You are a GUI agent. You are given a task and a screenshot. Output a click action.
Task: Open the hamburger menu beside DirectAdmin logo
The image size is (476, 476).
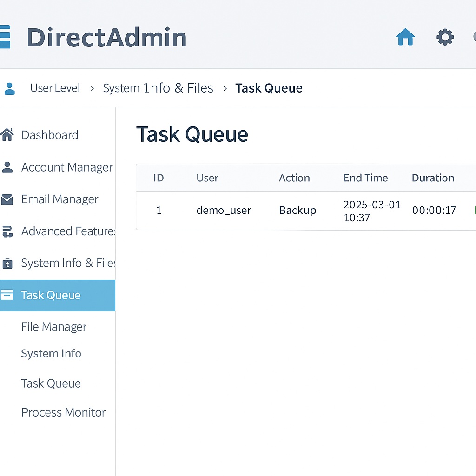coord(5,37)
